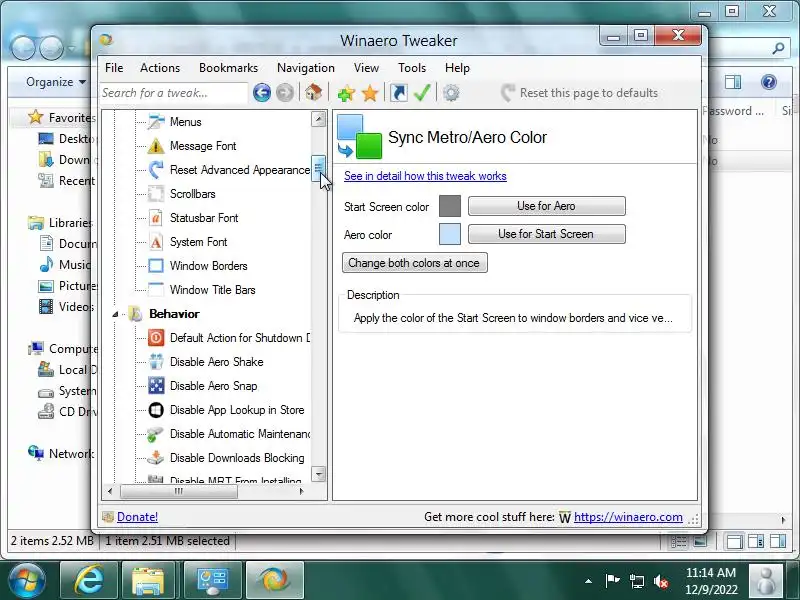Click the network tray icon
Screen dimensions: 800x600
637,581
